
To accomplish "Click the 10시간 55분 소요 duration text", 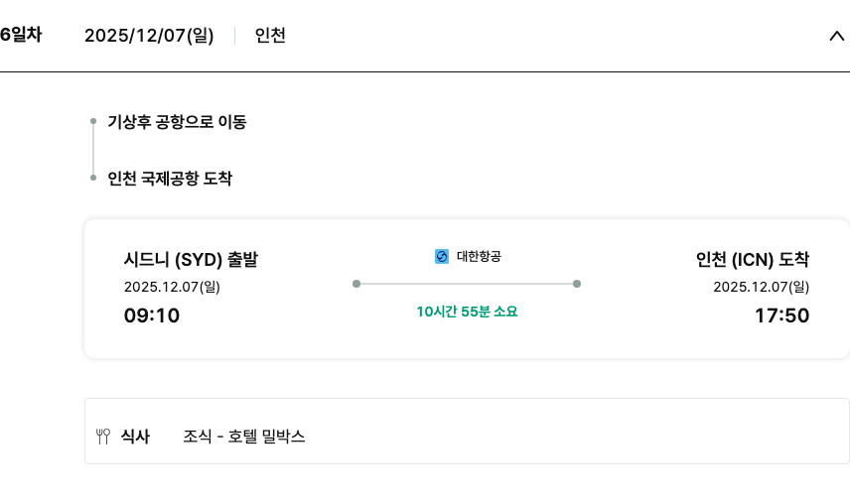I will (x=467, y=312).
